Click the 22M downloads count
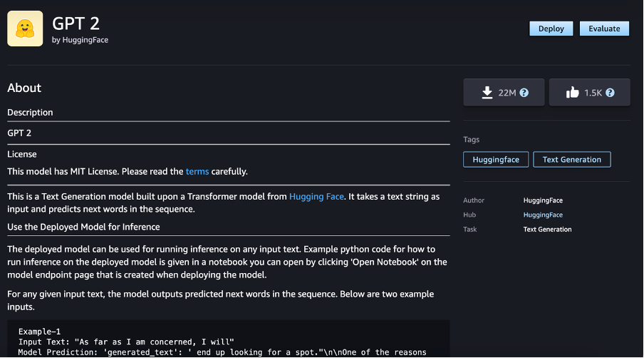This screenshot has height=358, width=644. [507, 93]
